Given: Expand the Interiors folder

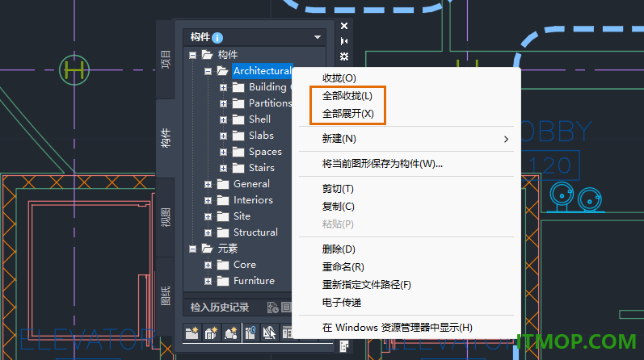Looking at the screenshot, I should coord(208,200).
